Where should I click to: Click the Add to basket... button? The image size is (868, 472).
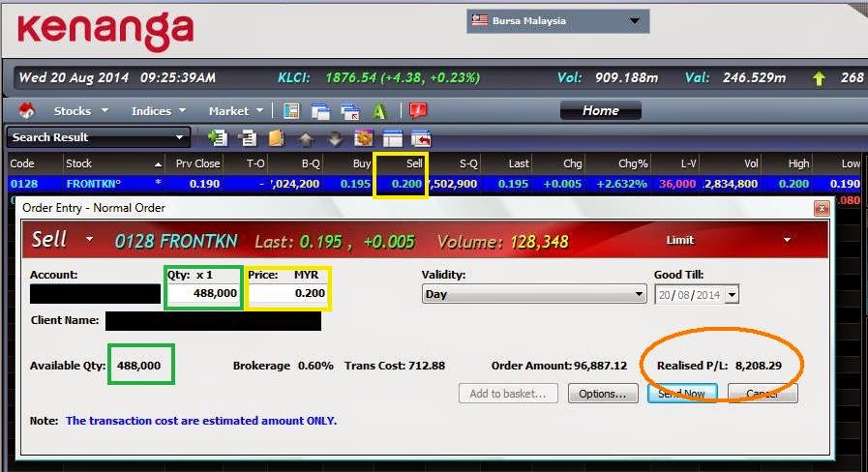508,394
